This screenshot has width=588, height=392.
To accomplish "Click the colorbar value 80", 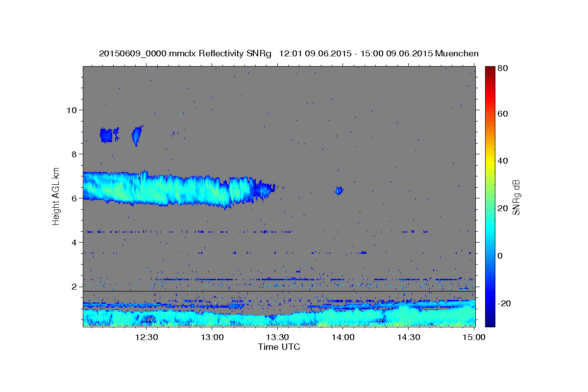I will [x=502, y=69].
